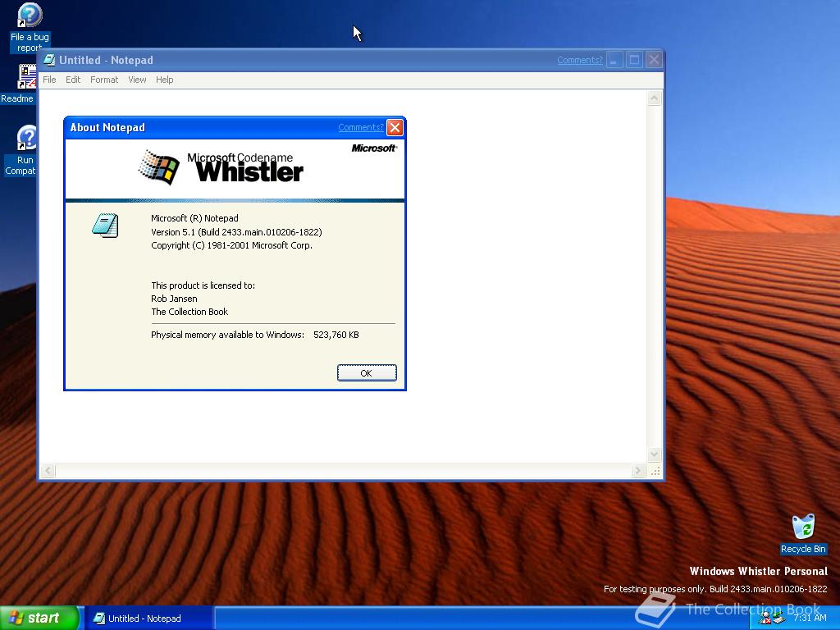Select File a bug report desktop icon
This screenshot has width=840, height=630.
pos(30,28)
